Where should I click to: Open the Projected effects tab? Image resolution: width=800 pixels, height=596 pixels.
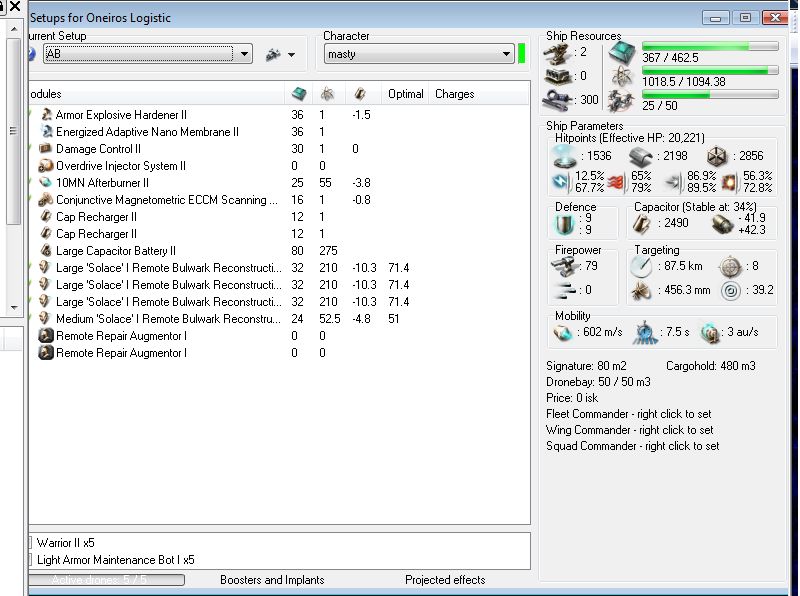coord(445,580)
